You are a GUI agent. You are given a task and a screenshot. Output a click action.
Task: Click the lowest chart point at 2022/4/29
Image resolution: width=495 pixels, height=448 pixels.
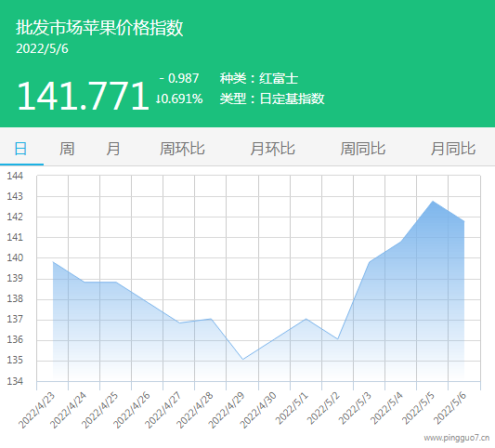click(x=242, y=359)
